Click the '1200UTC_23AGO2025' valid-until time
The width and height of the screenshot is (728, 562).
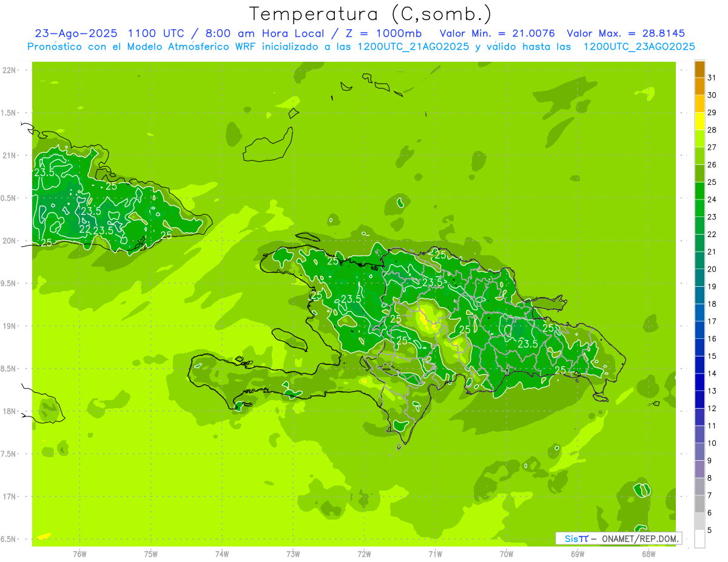click(639, 47)
